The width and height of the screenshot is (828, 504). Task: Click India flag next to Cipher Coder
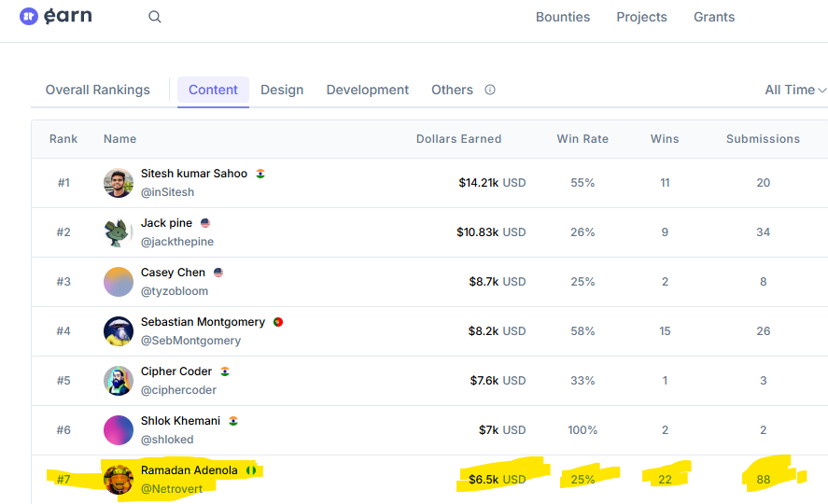click(225, 371)
